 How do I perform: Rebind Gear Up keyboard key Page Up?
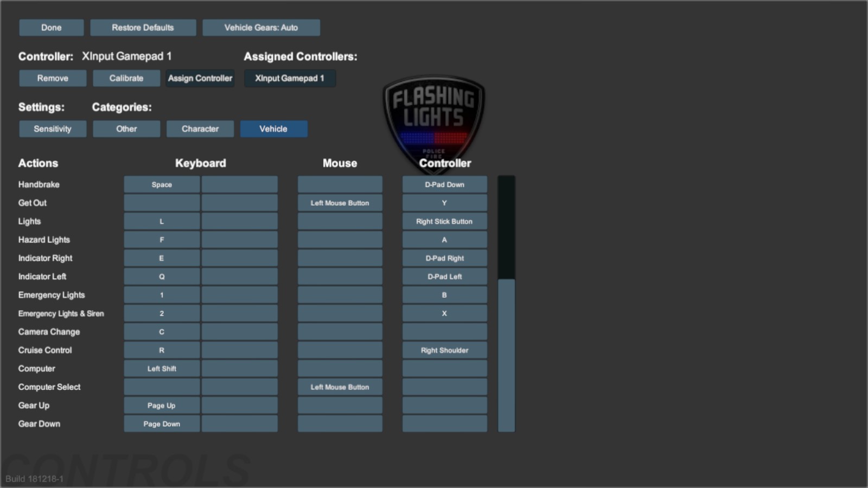tap(162, 406)
